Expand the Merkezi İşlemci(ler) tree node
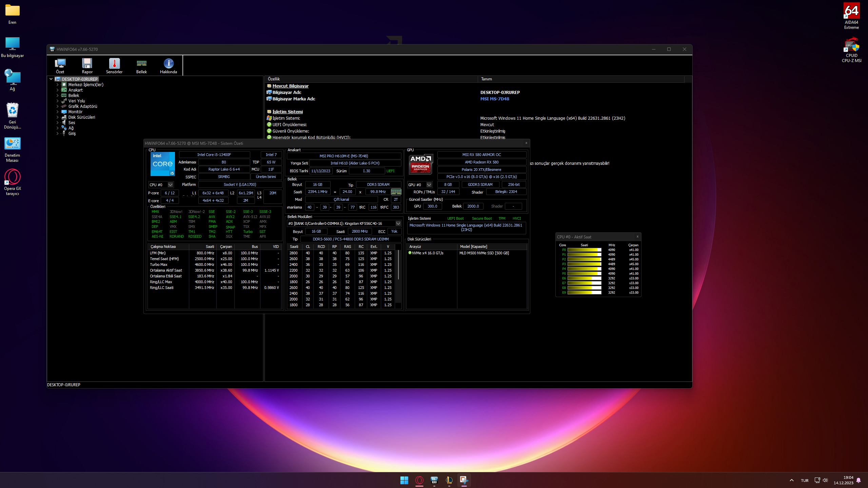The width and height of the screenshot is (868, 488). (x=57, y=85)
